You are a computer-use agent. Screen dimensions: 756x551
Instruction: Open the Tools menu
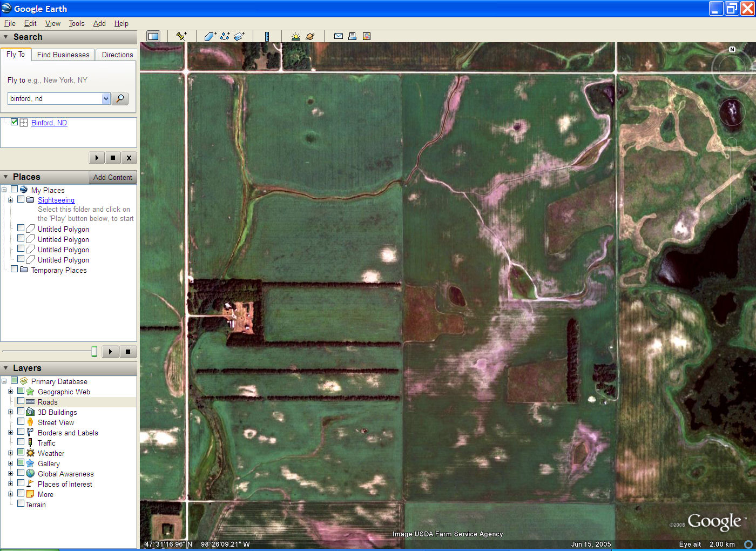77,23
